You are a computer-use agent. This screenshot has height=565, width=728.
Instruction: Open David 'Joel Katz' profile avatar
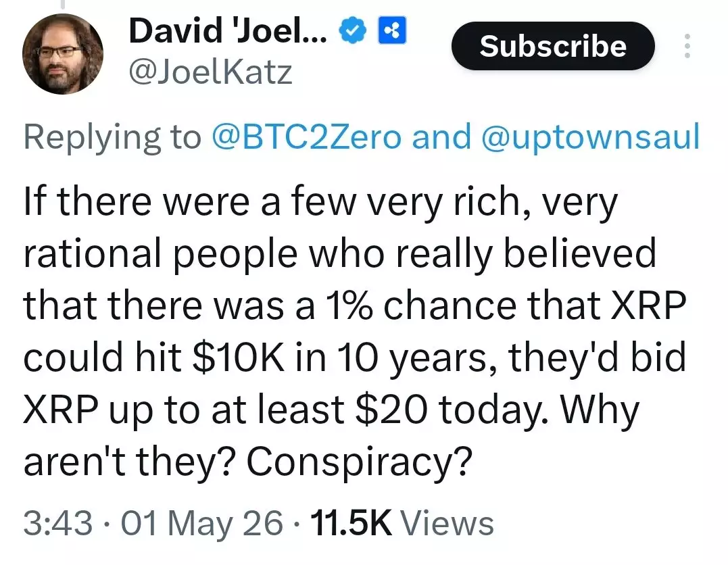coord(63,54)
